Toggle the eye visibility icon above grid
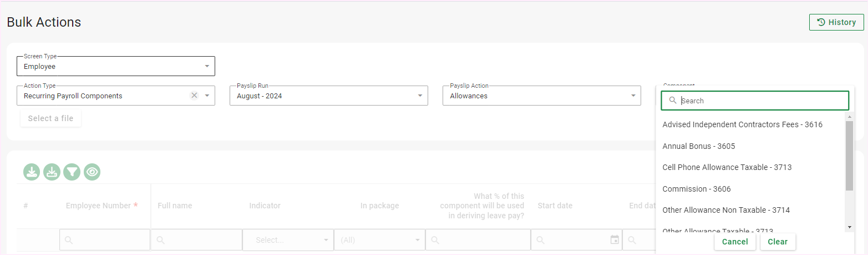The image size is (868, 255). pyautogui.click(x=92, y=172)
